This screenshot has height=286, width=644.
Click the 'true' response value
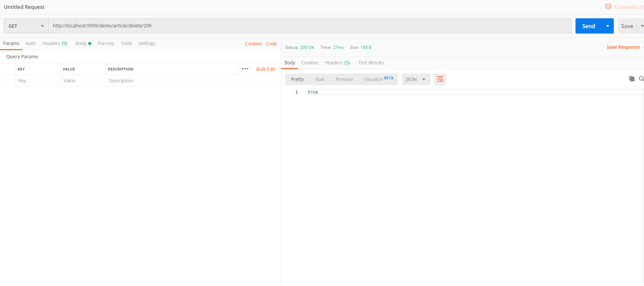click(313, 92)
